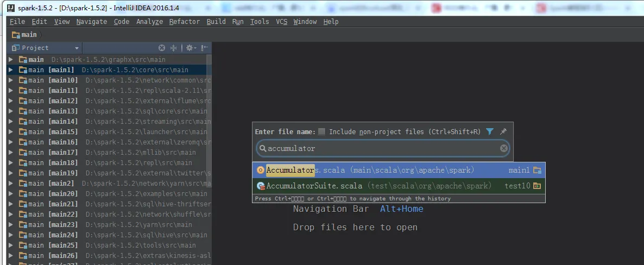Screen dimensions: 644x265
Task: Open the VCS menu
Action: pyautogui.click(x=281, y=22)
